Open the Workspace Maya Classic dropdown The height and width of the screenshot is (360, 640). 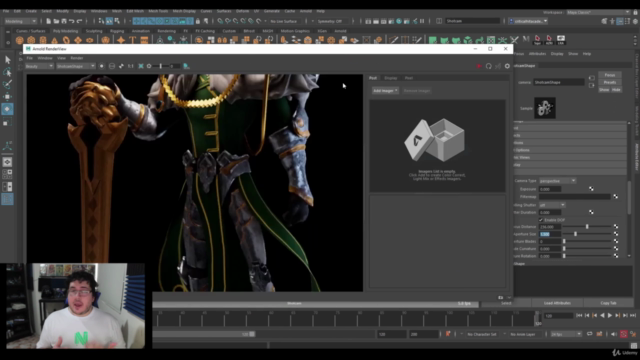click(x=598, y=12)
